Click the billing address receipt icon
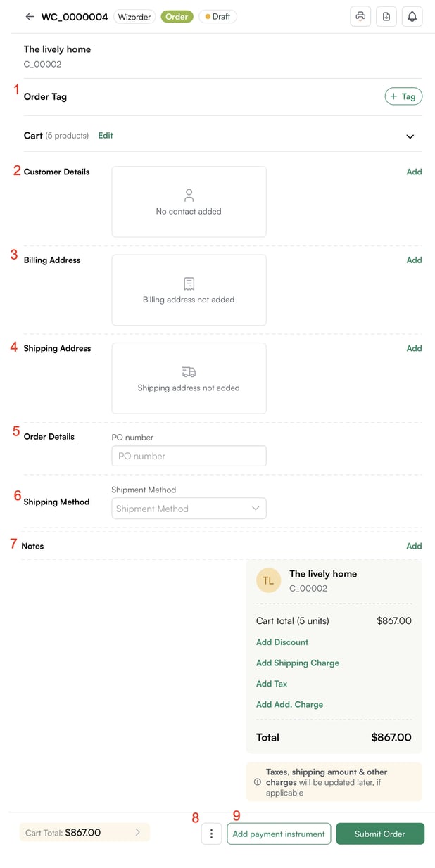 click(188, 283)
